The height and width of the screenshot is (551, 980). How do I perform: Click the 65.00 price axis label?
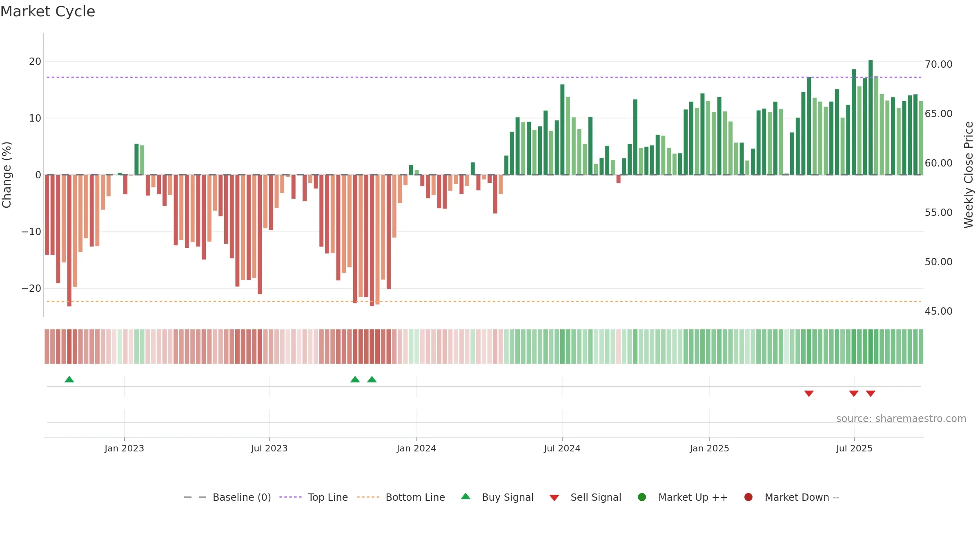pyautogui.click(x=938, y=113)
